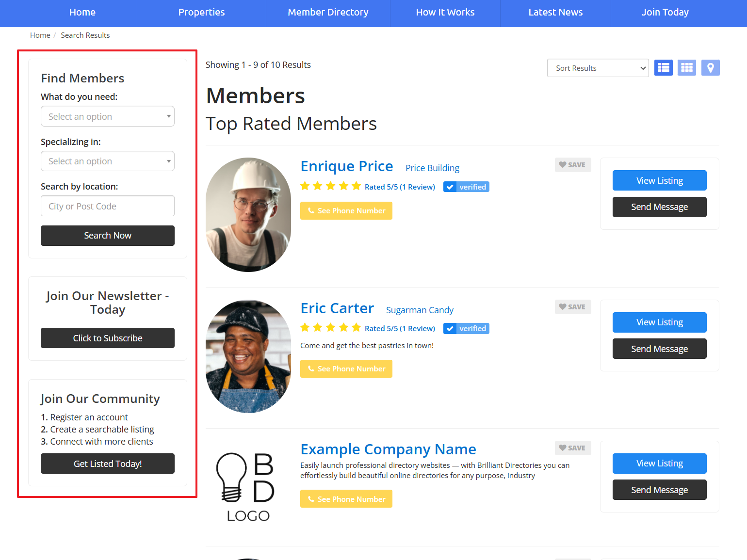Click 'Showing 1 - 9 of 10 Results' text
This screenshot has width=747, height=560.
(x=258, y=65)
